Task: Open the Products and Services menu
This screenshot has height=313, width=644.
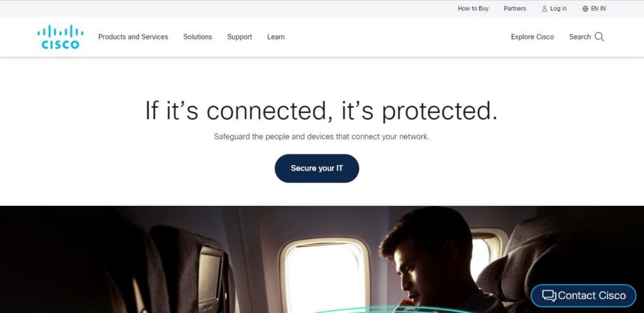Action: tap(133, 37)
